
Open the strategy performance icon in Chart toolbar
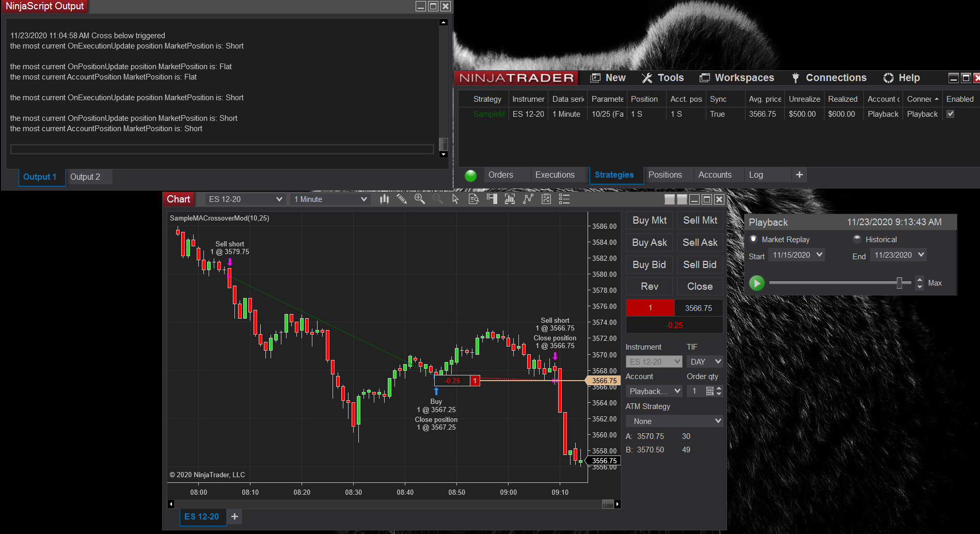tap(546, 199)
